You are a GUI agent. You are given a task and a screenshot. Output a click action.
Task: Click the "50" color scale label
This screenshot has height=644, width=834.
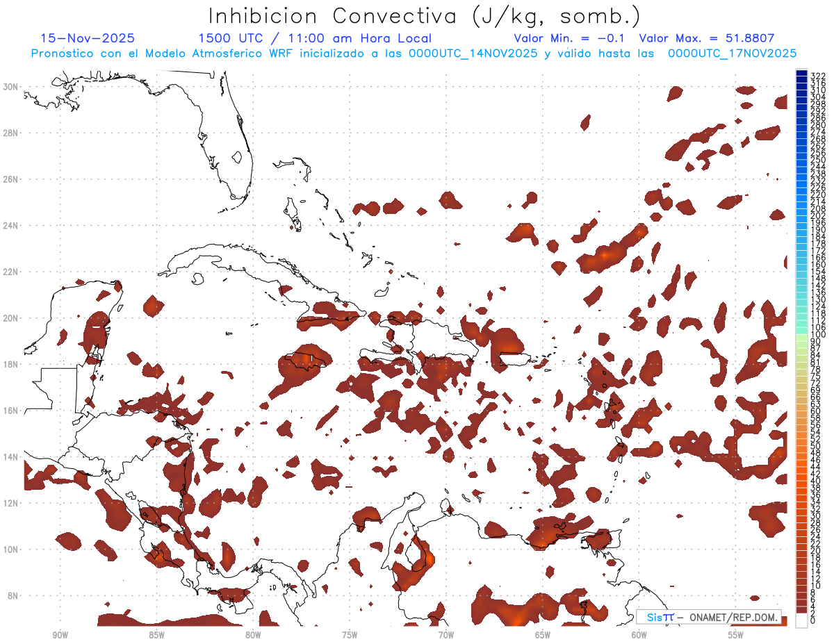click(x=816, y=445)
